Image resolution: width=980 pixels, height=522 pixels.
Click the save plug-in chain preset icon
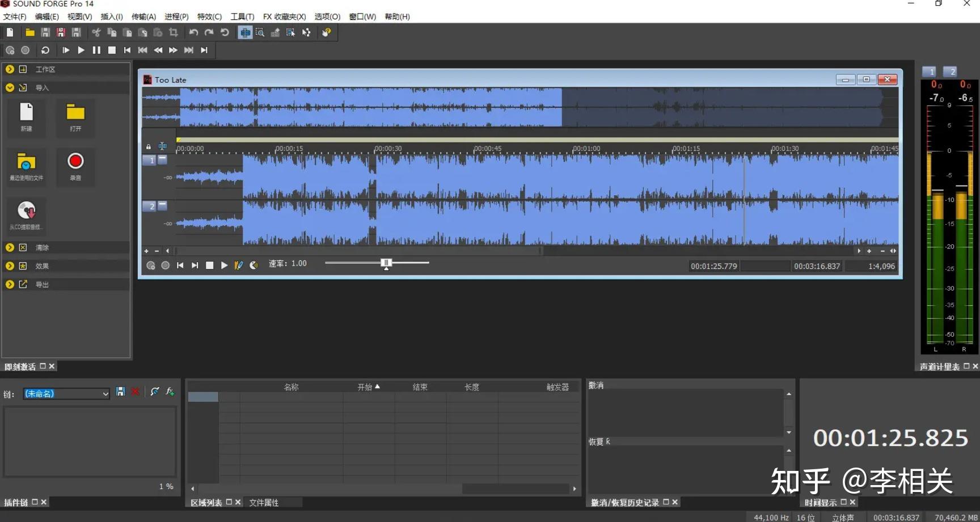(120, 392)
